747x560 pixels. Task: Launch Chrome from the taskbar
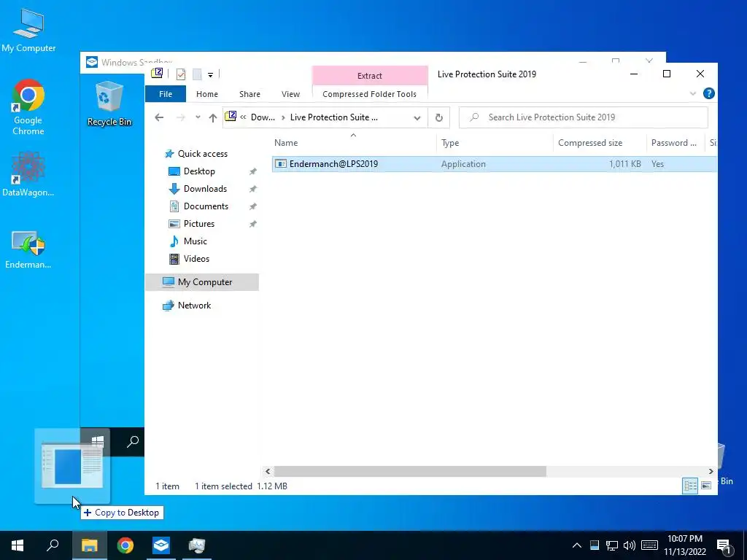click(x=125, y=545)
